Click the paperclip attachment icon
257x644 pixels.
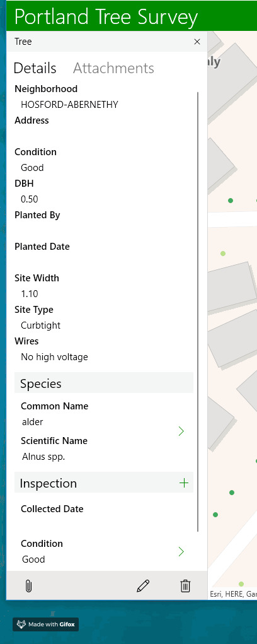28,586
